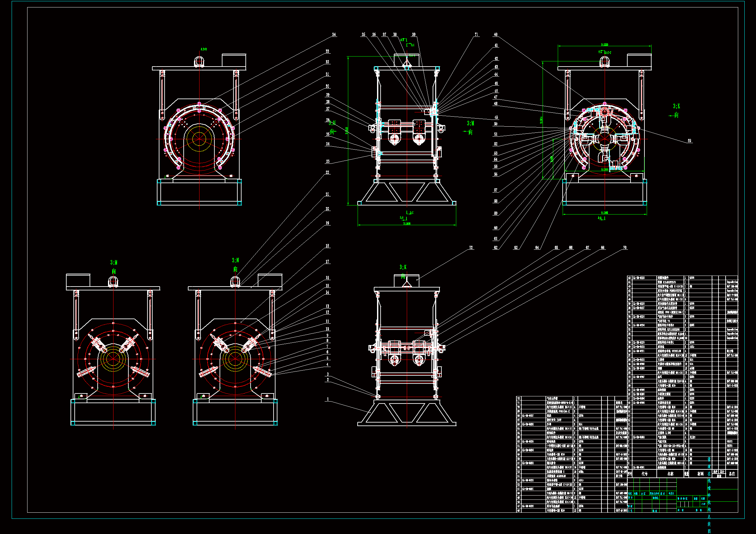Select the 材料 column header cell

coord(700,474)
